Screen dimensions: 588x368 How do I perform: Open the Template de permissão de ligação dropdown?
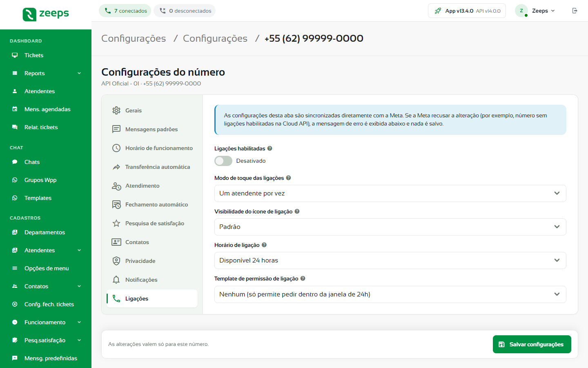pyautogui.click(x=390, y=294)
